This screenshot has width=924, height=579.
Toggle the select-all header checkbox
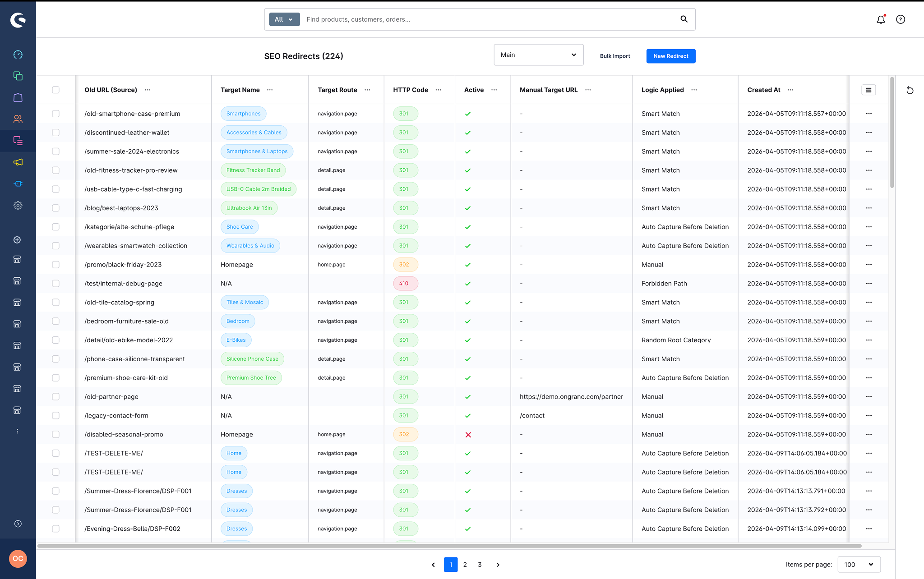55,90
